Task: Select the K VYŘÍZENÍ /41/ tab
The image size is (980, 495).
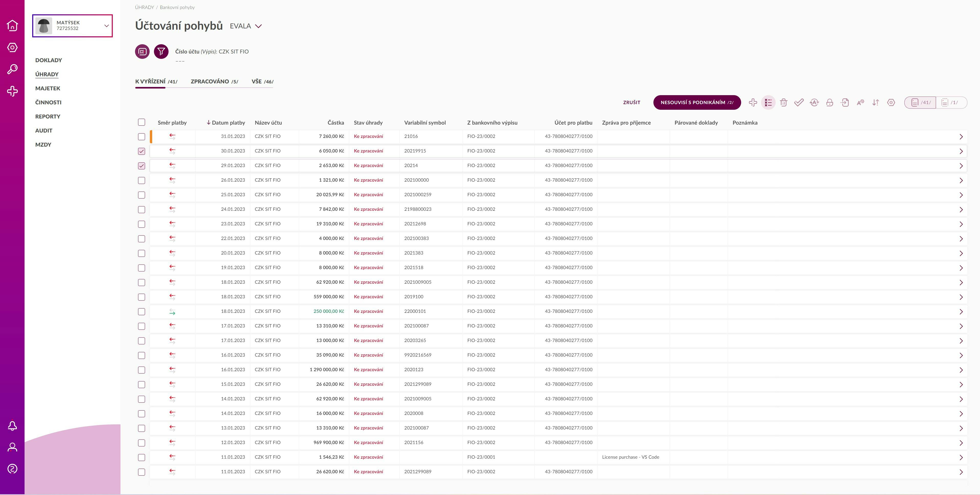Action: tap(156, 81)
